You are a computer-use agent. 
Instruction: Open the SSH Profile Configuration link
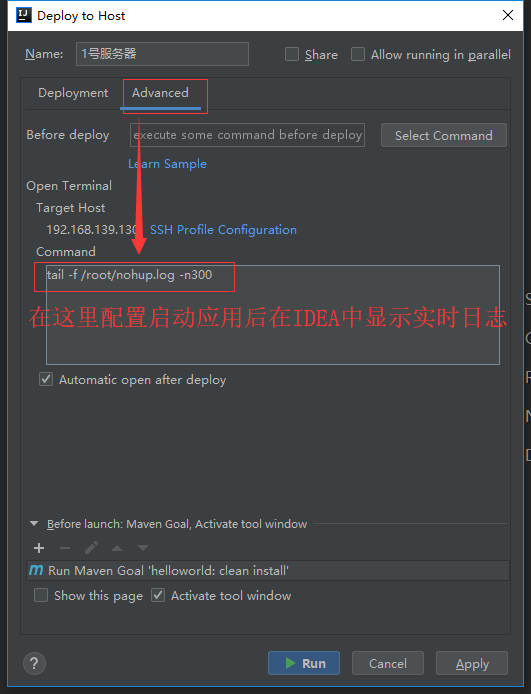pos(223,230)
